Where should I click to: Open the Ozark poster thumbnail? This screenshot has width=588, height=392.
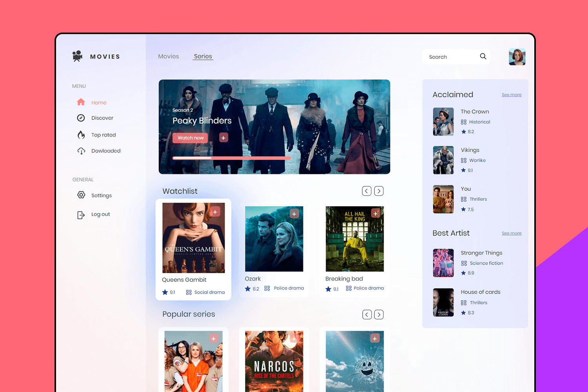click(274, 239)
